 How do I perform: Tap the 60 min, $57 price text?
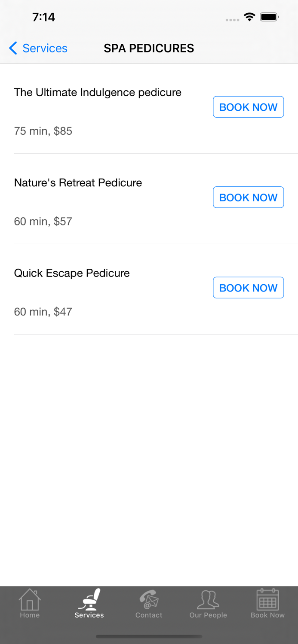(x=43, y=222)
